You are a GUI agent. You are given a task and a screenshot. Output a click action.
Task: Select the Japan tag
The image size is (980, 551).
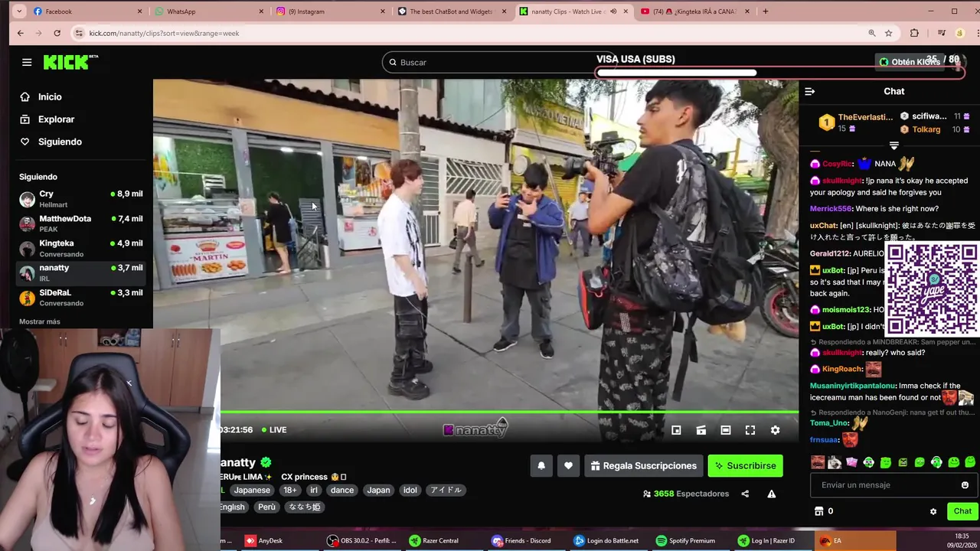378,490
